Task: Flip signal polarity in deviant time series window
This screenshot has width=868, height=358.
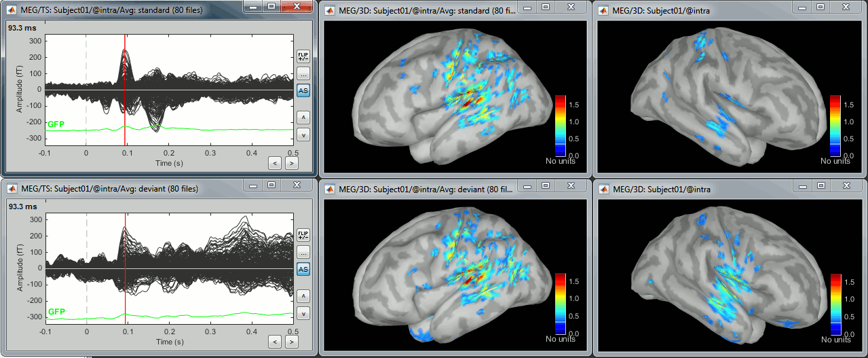Action: 303,235
